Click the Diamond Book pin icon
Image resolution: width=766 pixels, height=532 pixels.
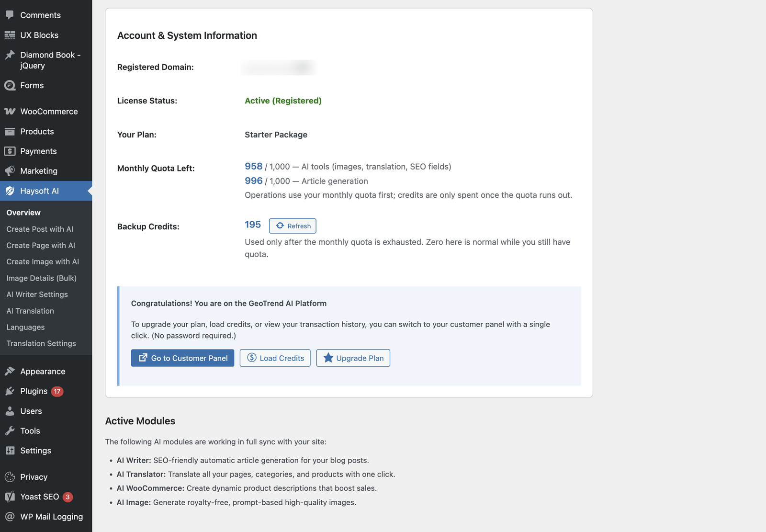10,55
